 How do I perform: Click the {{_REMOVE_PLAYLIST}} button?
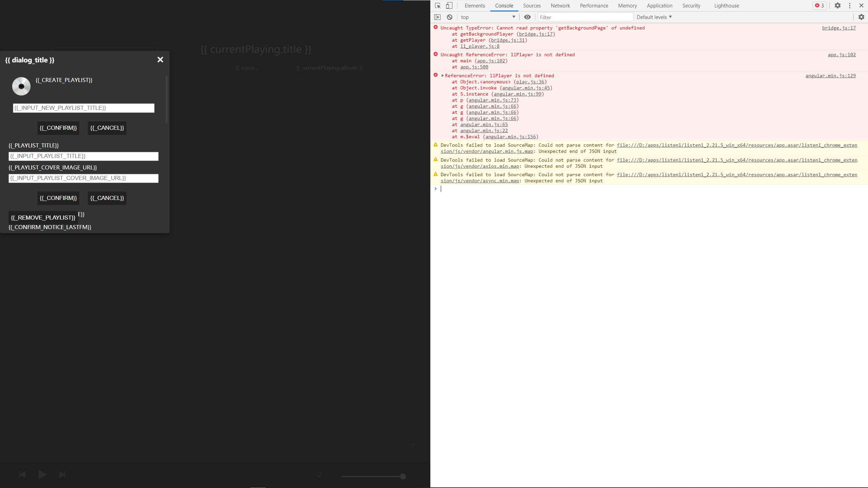point(43,218)
